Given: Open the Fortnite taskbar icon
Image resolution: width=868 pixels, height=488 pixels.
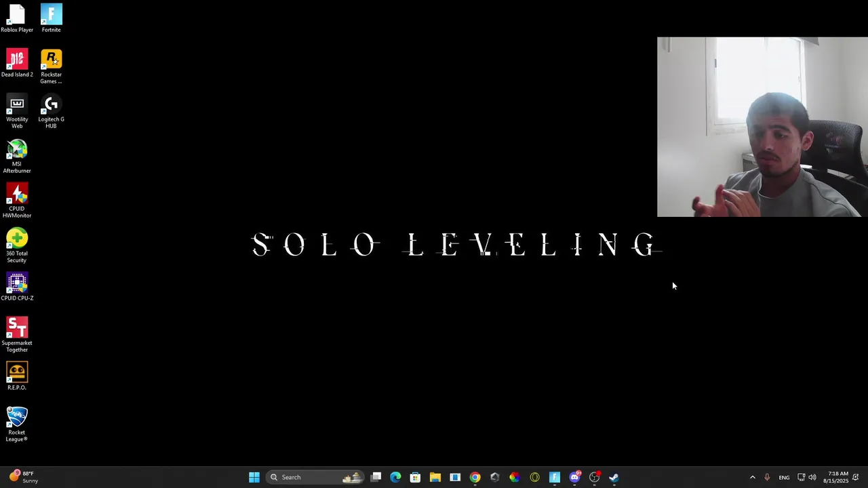Looking at the screenshot, I should [x=555, y=477].
